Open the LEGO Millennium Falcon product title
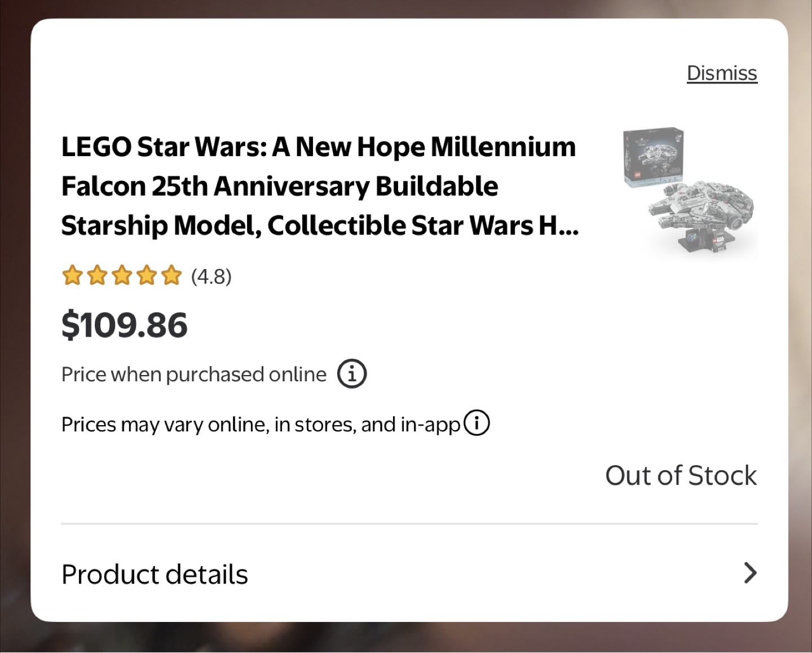This screenshot has height=653, width=812. pyautogui.click(x=319, y=186)
